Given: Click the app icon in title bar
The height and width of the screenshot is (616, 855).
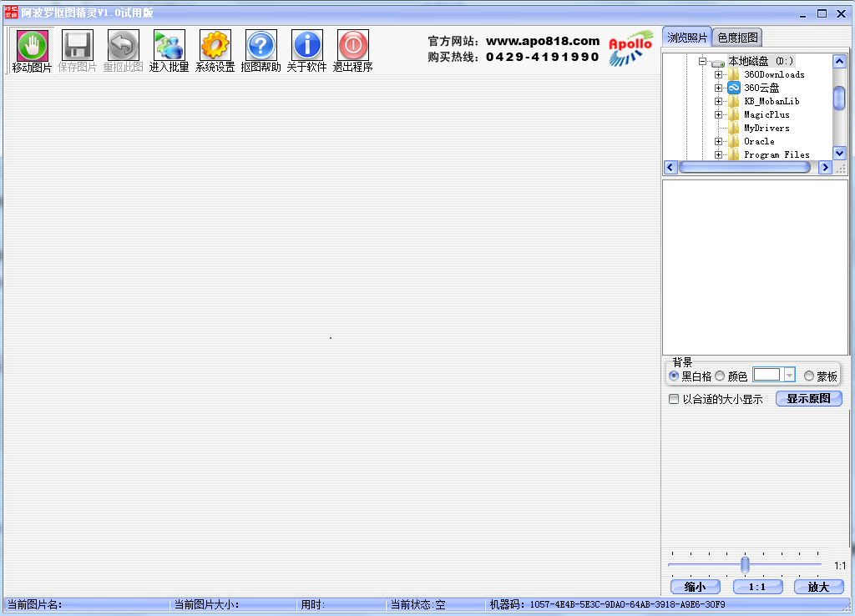Looking at the screenshot, I should click(11, 13).
